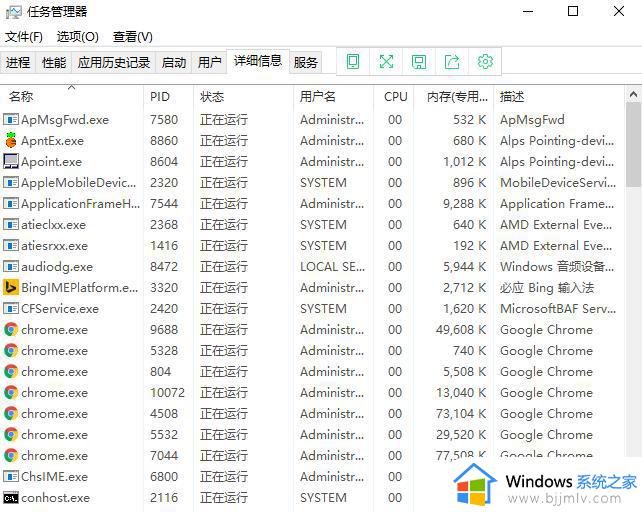Select the ApntEx.exe process name
This screenshot has width=642, height=512.
[x=52, y=141]
